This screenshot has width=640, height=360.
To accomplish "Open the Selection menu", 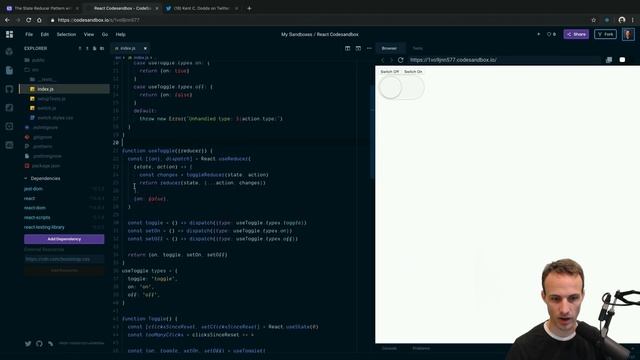I will (x=66, y=34).
